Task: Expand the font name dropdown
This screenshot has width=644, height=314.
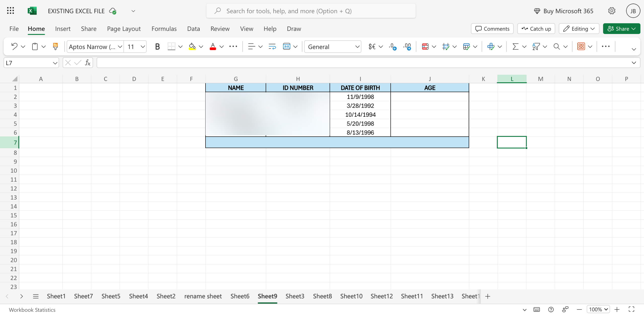Action: point(120,47)
